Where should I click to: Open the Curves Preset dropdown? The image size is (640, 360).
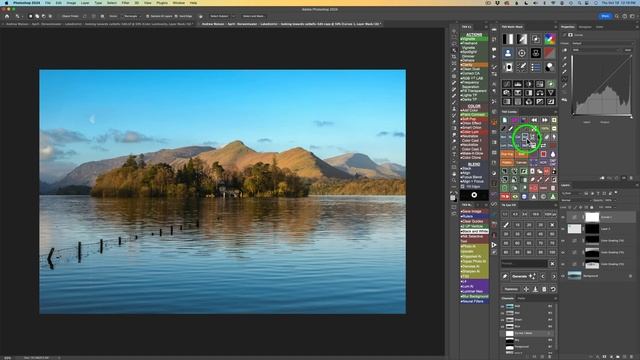tap(602, 43)
